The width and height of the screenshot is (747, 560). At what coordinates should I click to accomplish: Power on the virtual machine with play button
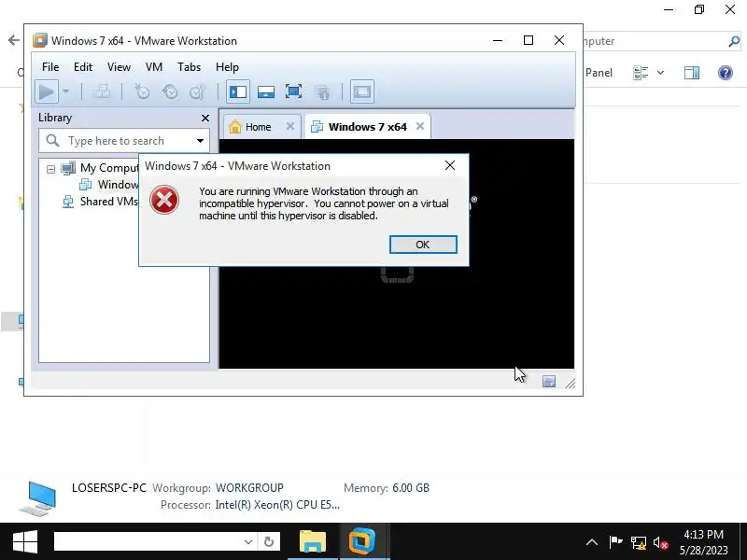click(46, 91)
